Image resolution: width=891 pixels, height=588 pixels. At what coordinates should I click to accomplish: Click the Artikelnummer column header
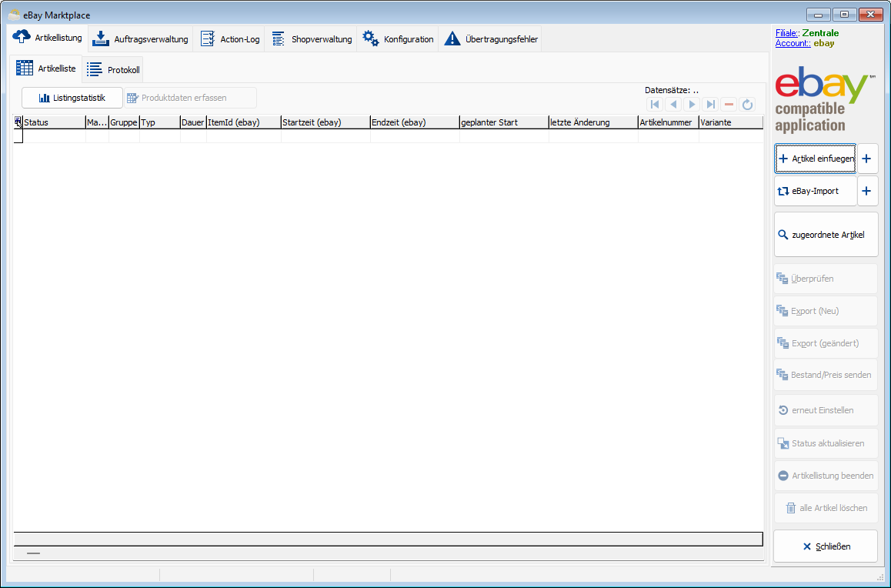click(x=668, y=122)
